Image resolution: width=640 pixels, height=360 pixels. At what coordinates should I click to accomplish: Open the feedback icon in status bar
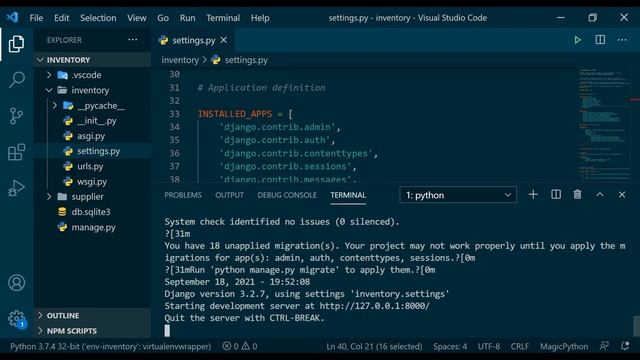(604, 346)
